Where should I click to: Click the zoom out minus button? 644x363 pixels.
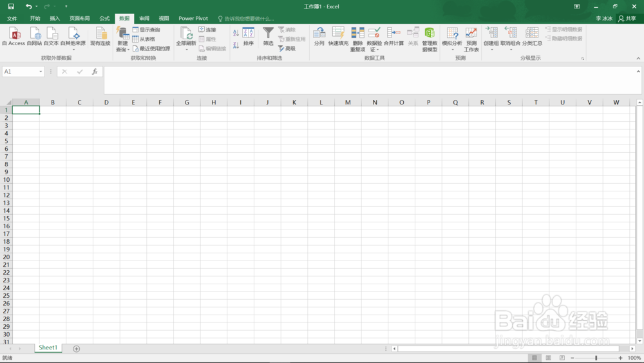pyautogui.click(x=572, y=358)
